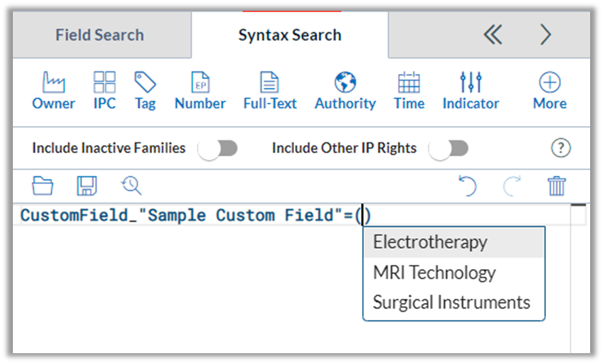Toggle Include Inactive Families switch

coord(218,148)
